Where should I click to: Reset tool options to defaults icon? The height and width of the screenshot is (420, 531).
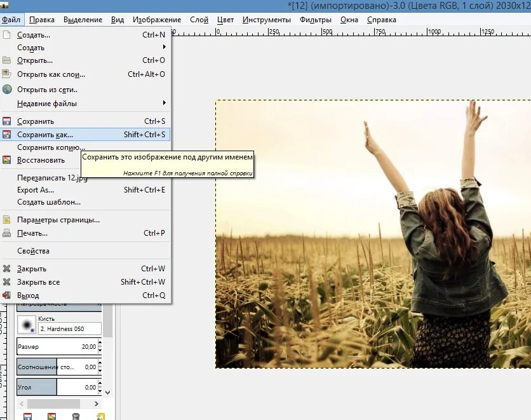tap(100, 416)
